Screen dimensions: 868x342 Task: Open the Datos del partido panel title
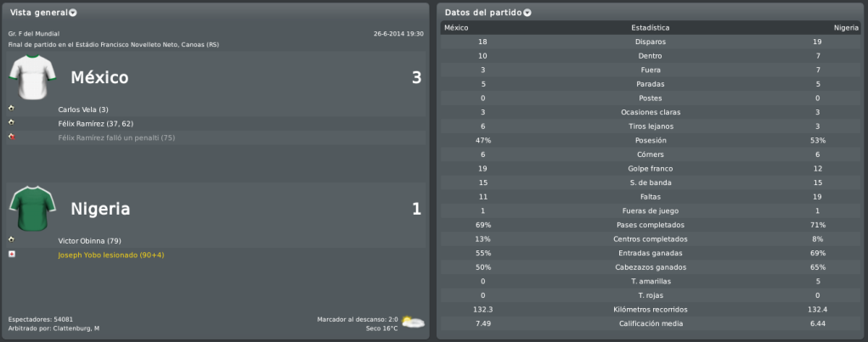(483, 12)
